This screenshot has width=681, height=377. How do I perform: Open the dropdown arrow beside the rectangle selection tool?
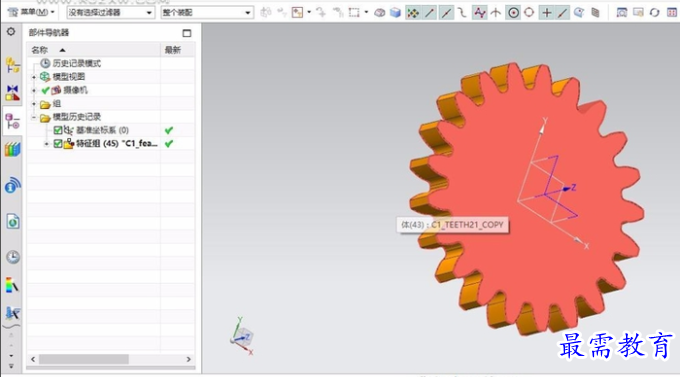click(x=366, y=12)
